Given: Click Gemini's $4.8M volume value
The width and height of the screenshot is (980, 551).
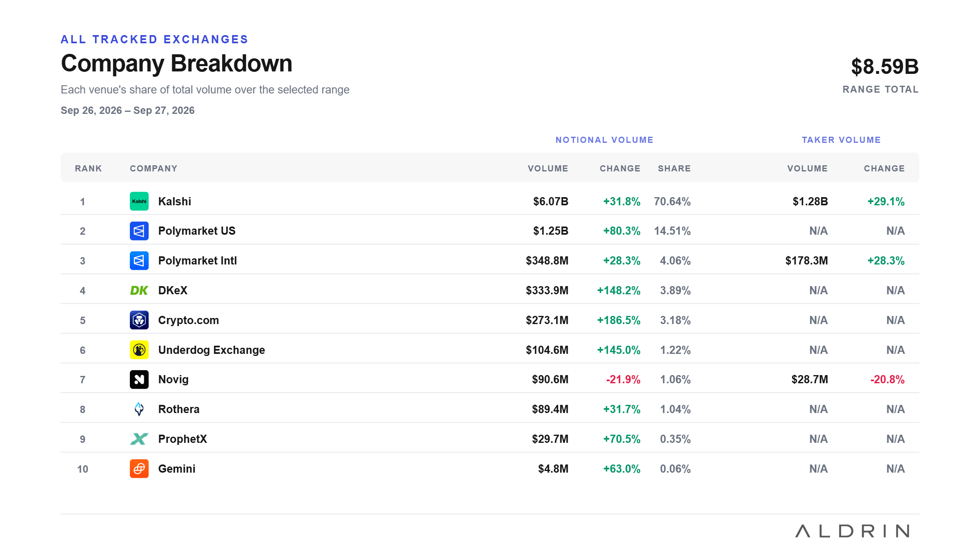Looking at the screenshot, I should (553, 469).
